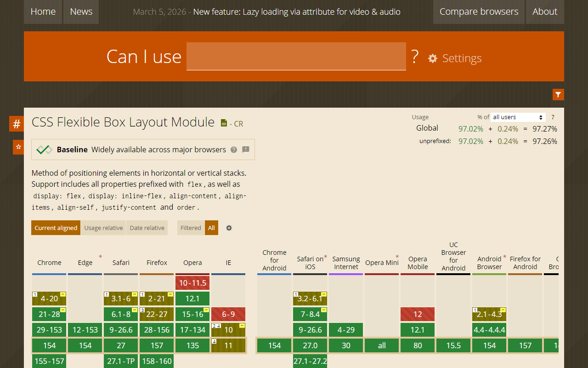
Task: Open the all users dropdown
Action: [518, 117]
